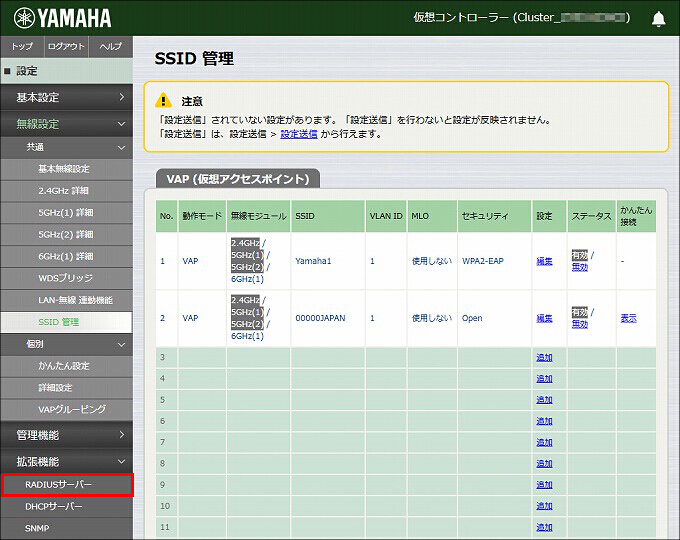Click the SSID column header

point(328,216)
